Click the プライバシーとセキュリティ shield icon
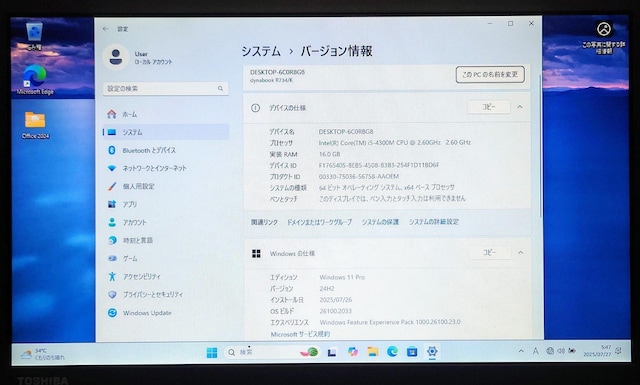Viewport: 640px width, 385px height. (x=112, y=295)
